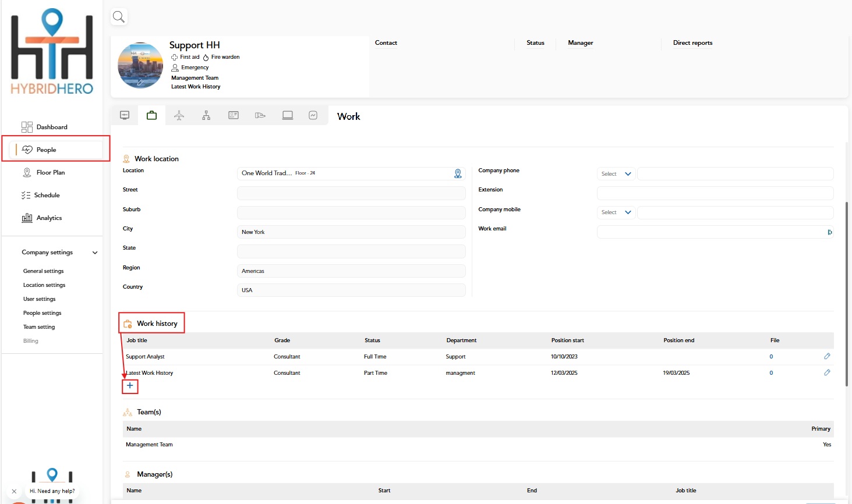
Task: Click the Company phone number input
Action: click(x=736, y=174)
